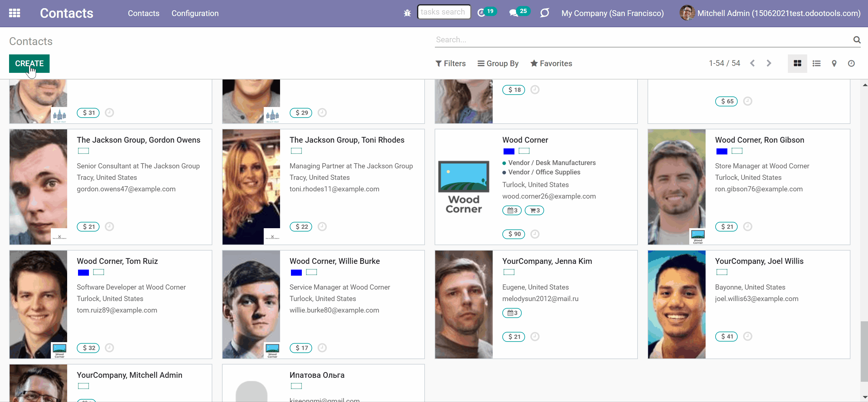Click activity clock on Wood Corner $ 90
The width and height of the screenshot is (868, 402).
535,234
